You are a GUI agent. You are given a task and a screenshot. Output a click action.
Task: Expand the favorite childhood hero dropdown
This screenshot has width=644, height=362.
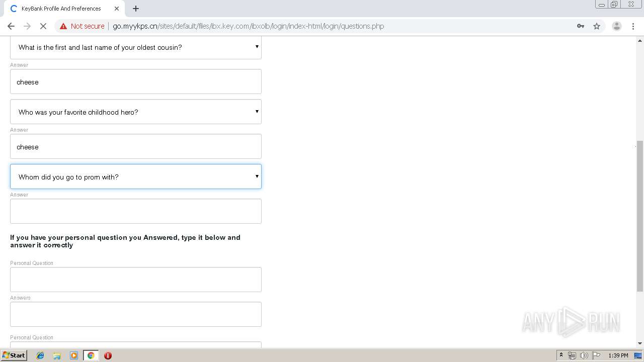pos(136,112)
